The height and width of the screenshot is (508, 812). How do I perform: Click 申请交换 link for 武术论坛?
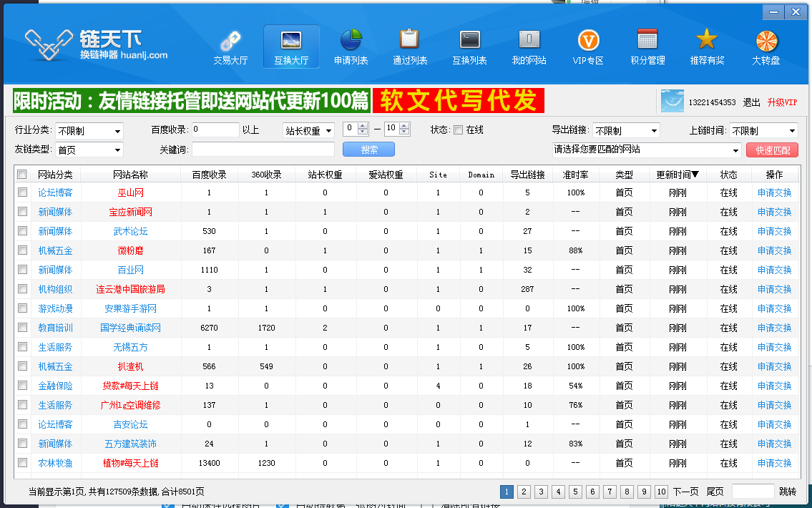[774, 231]
